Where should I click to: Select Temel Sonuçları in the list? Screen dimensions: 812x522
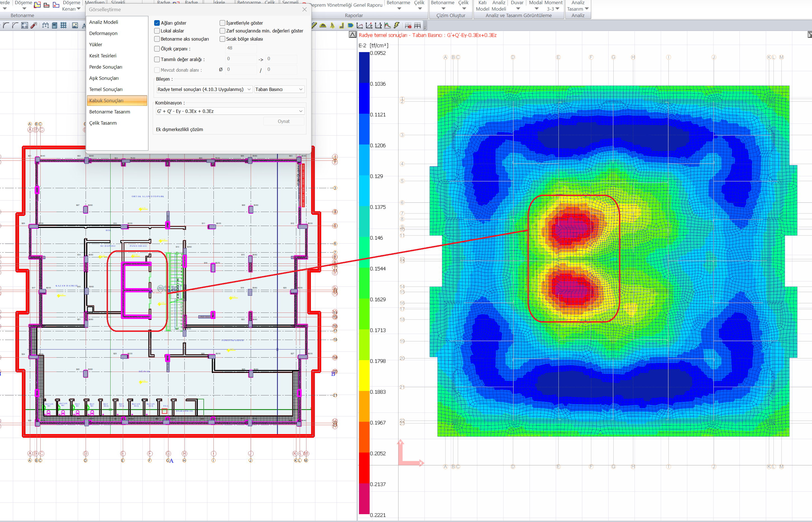click(117, 89)
